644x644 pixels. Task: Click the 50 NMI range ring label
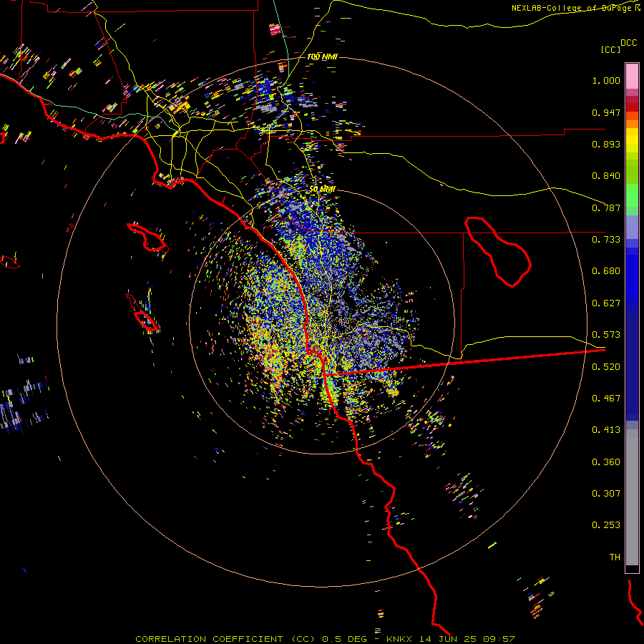(x=323, y=189)
